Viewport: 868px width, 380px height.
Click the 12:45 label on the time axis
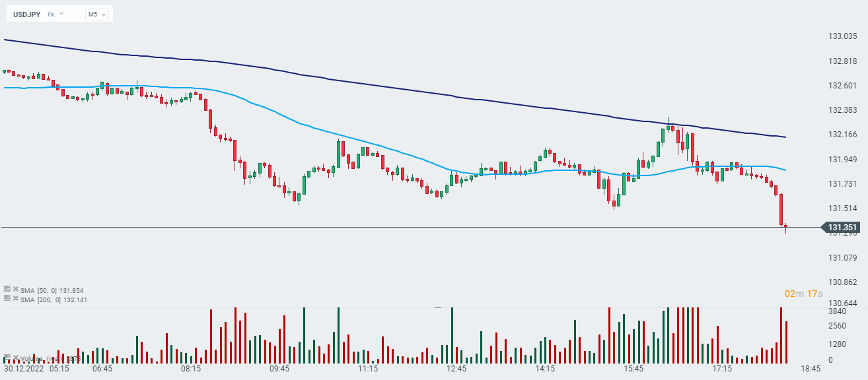(x=456, y=368)
